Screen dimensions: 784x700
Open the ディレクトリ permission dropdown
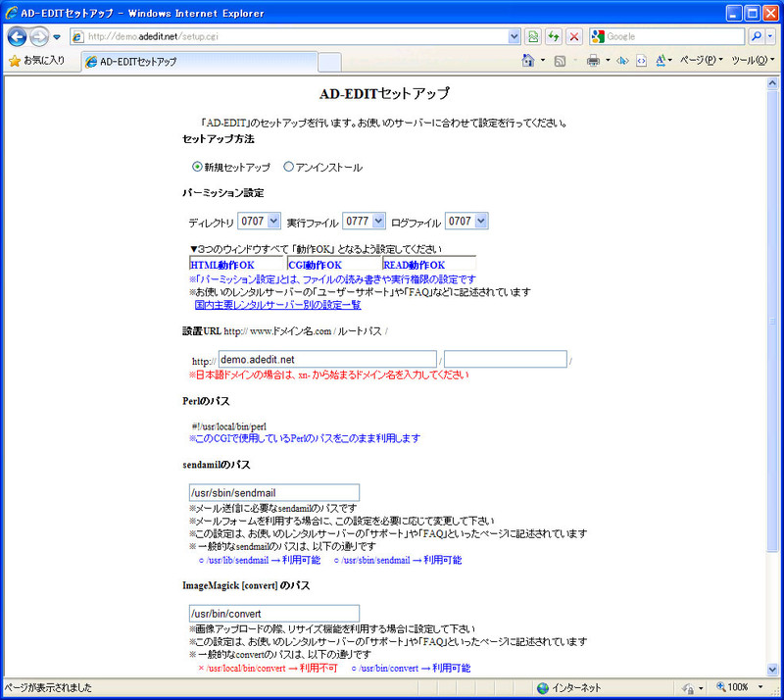click(259, 221)
